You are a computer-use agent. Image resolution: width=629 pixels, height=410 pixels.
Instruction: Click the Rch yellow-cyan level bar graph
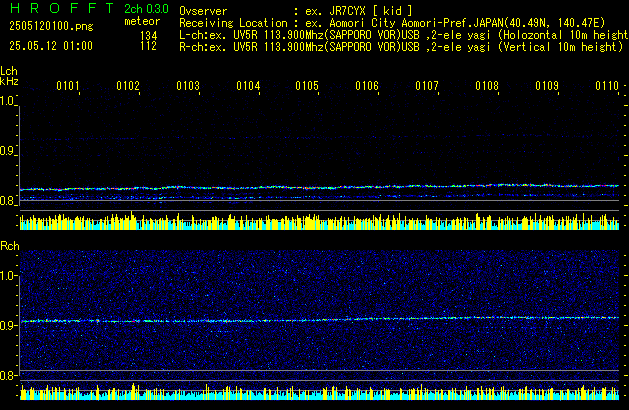coord(319,392)
